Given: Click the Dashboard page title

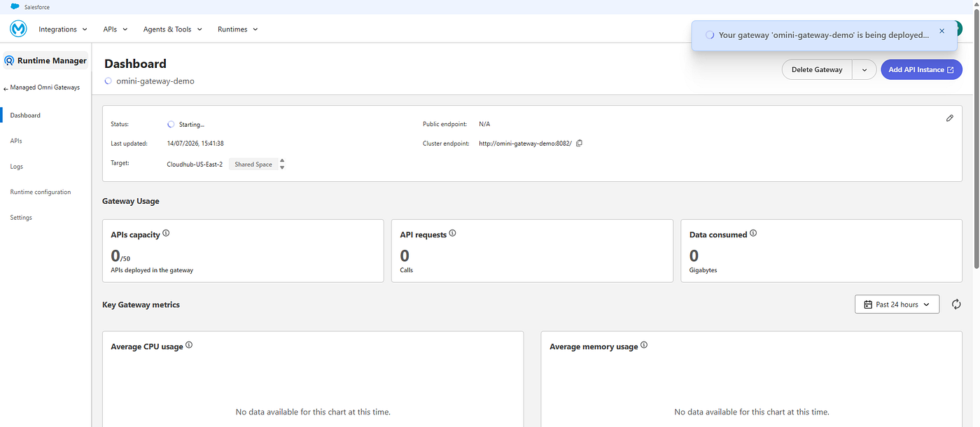Looking at the screenshot, I should pyautogui.click(x=135, y=64).
